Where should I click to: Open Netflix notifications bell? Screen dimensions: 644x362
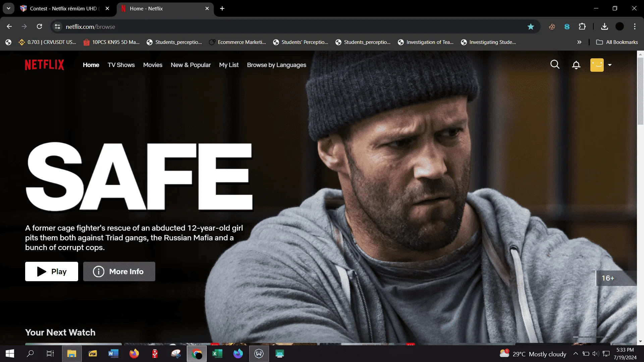click(x=576, y=65)
